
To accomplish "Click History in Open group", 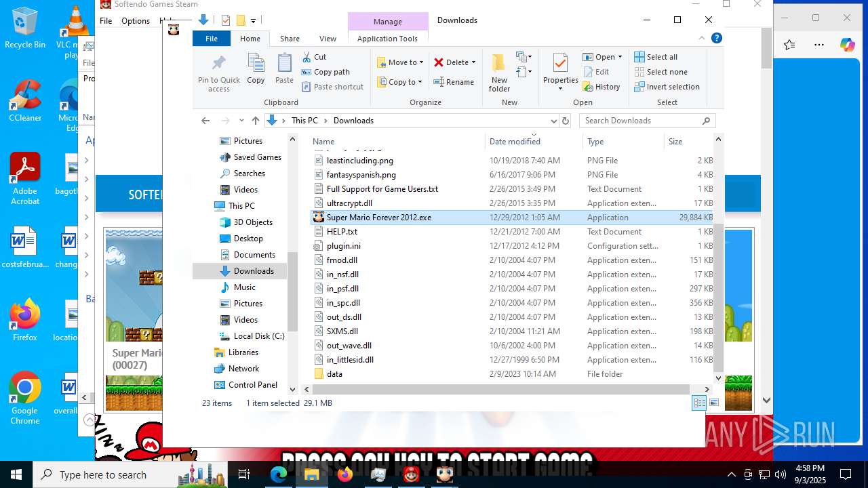I will click(601, 87).
